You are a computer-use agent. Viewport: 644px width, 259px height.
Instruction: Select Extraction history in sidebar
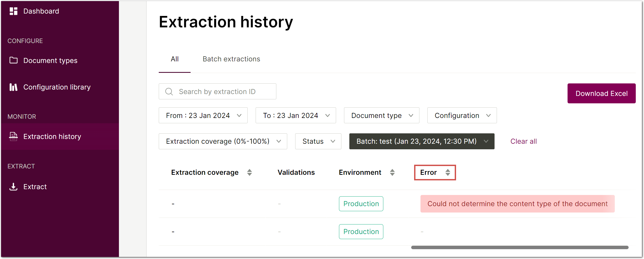60,137
